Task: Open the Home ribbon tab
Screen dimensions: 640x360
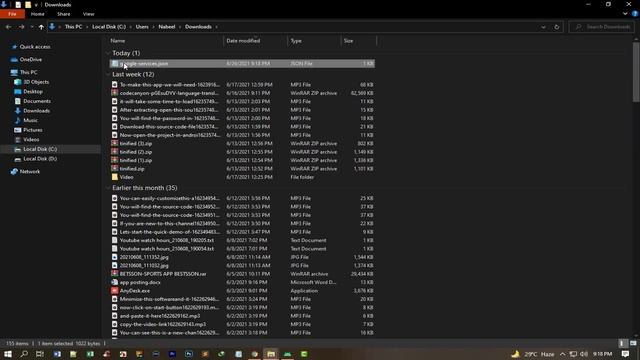Action: coord(38,14)
